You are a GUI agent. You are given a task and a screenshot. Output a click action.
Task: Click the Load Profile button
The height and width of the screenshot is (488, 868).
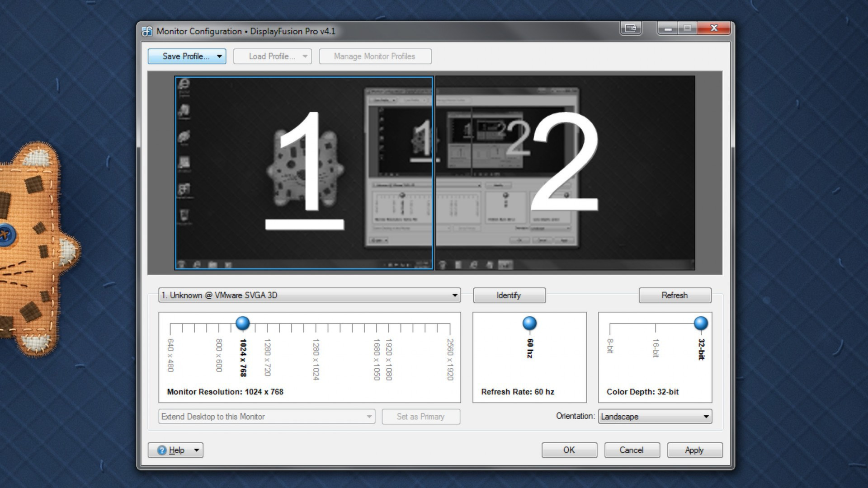coord(272,56)
